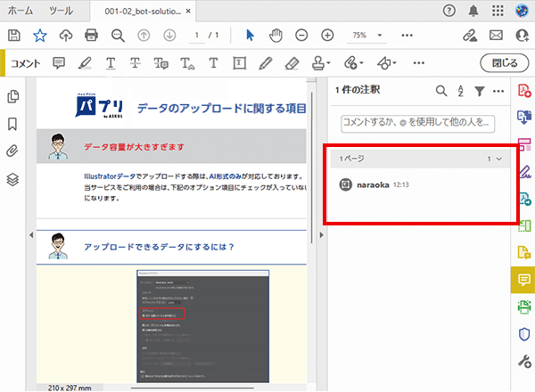Search comments with the magnifier
The width and height of the screenshot is (535, 392).
[x=441, y=91]
